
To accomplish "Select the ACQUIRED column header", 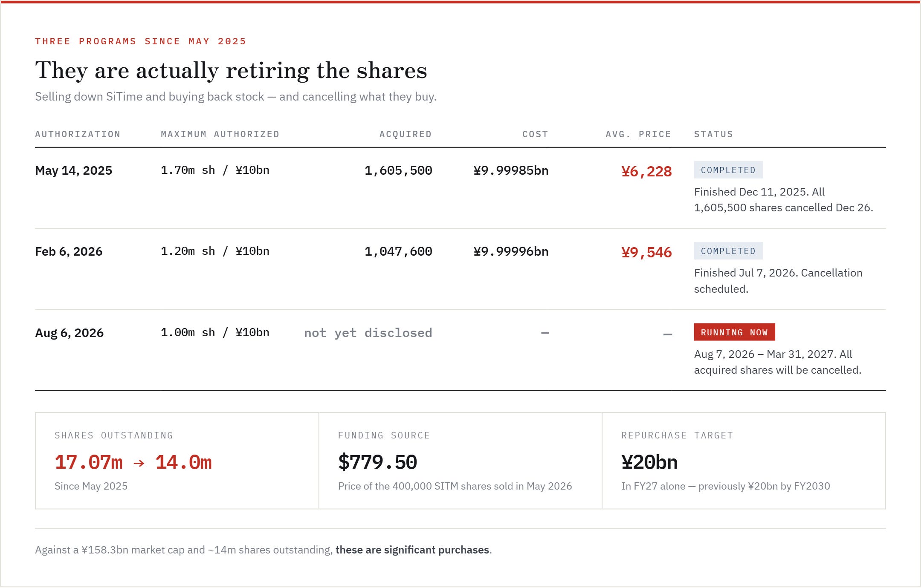I will point(405,134).
